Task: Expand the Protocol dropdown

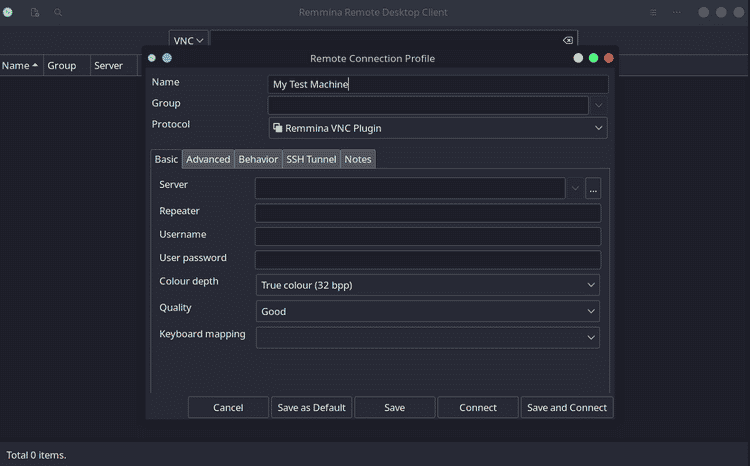Action: [438, 128]
